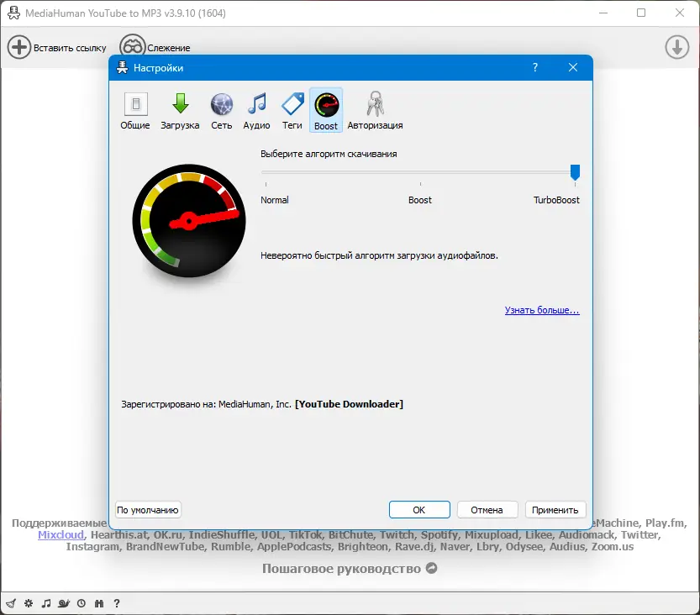Click the Применить button
The width and height of the screenshot is (700, 615).
(x=555, y=510)
